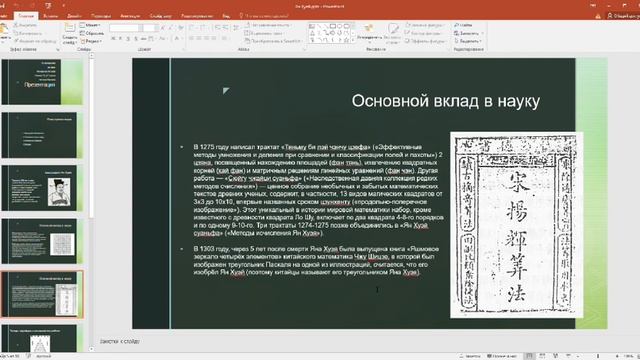This screenshot has width=640, height=360.
Task: Toggle Strikethrough (abc) formatting
Action: (143, 38)
